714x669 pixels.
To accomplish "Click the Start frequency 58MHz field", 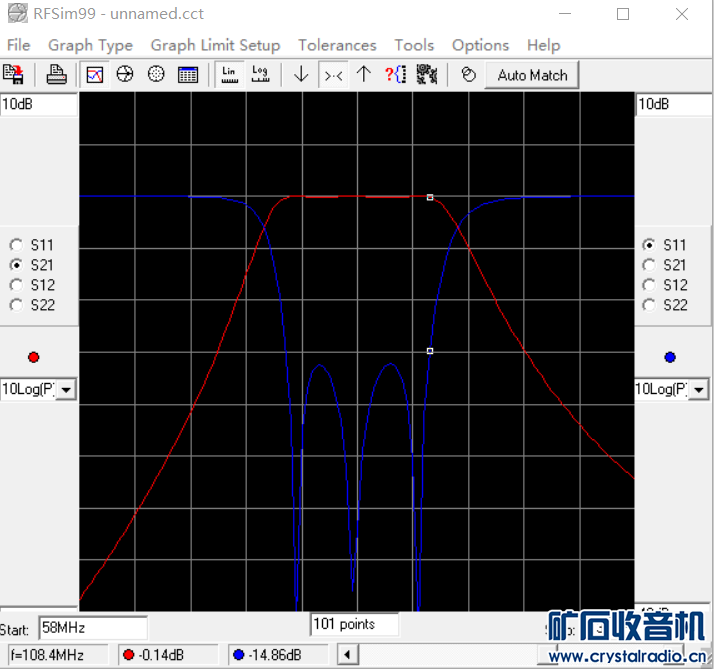I will pos(92,628).
